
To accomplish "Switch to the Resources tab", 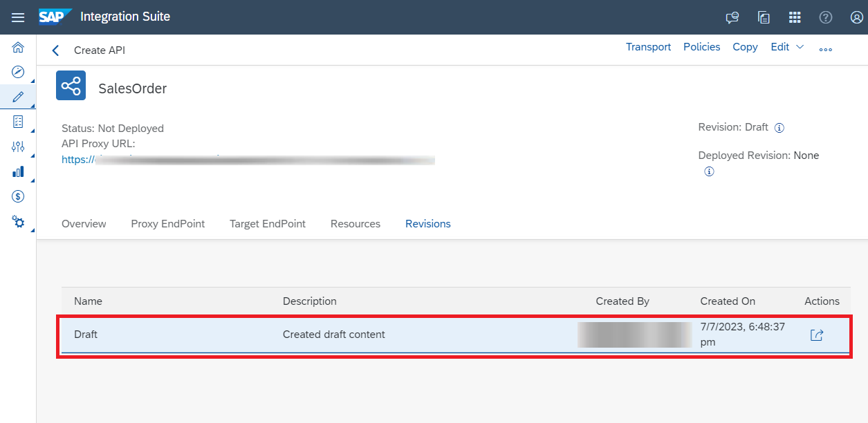I will coord(355,224).
